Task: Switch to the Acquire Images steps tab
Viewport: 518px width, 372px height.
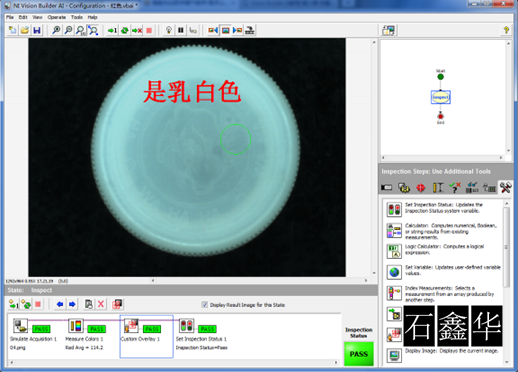Action: coord(387,187)
